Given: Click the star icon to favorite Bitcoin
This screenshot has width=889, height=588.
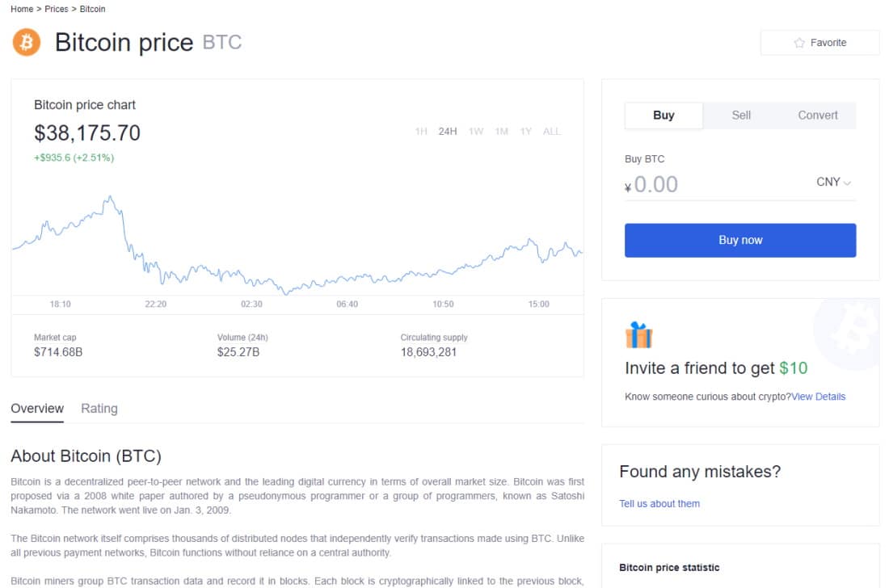Looking at the screenshot, I should click(798, 42).
